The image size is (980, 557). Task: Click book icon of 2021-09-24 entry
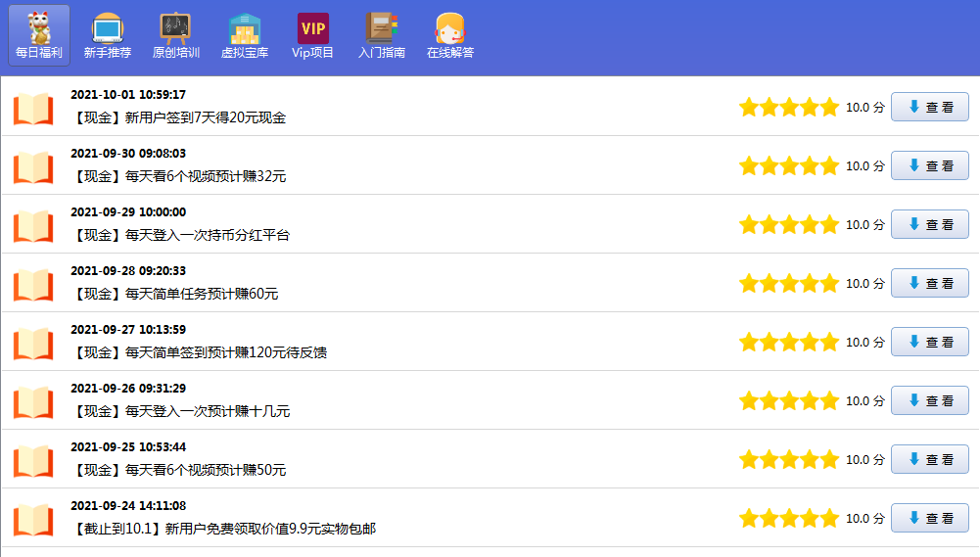click(33, 520)
